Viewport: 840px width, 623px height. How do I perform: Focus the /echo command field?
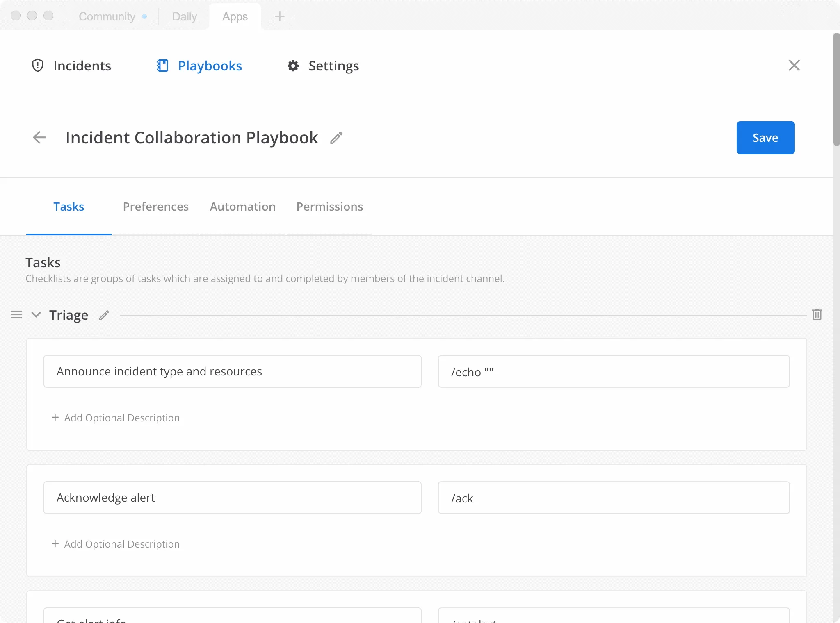(x=614, y=371)
